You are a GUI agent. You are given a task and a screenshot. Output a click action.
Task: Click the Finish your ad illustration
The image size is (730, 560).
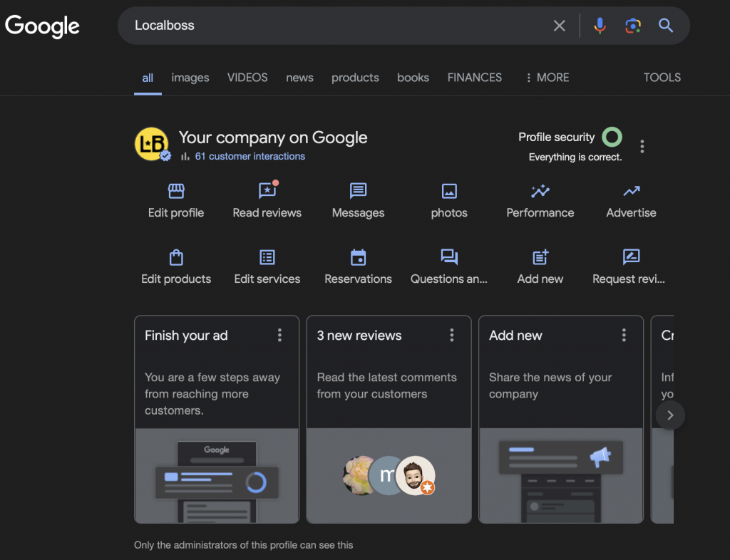(217, 475)
